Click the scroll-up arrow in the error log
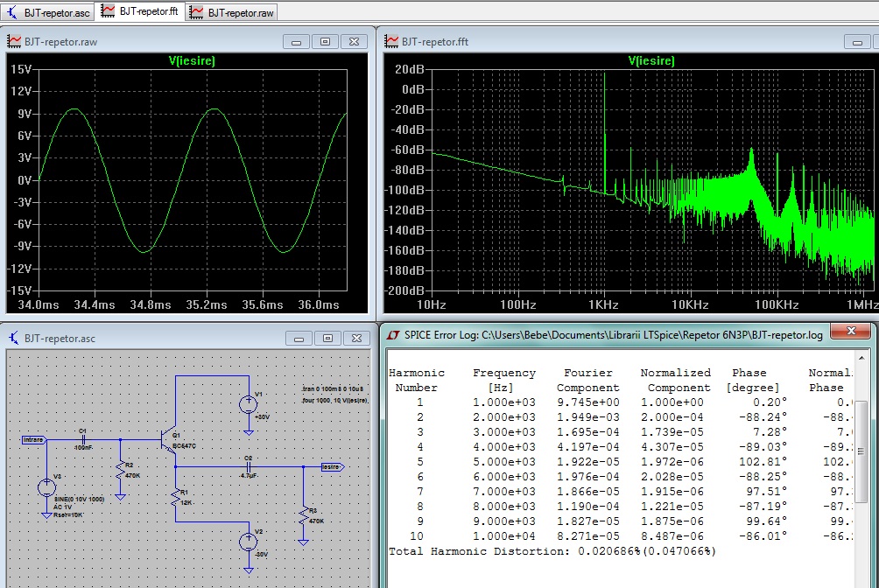Screen dimensions: 879x588 point(861,358)
